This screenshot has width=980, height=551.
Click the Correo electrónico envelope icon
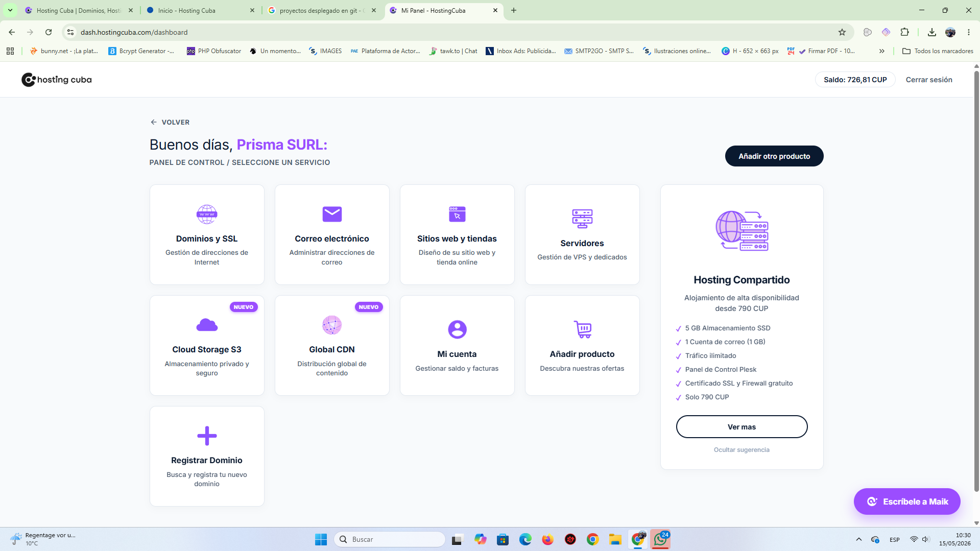(x=332, y=214)
